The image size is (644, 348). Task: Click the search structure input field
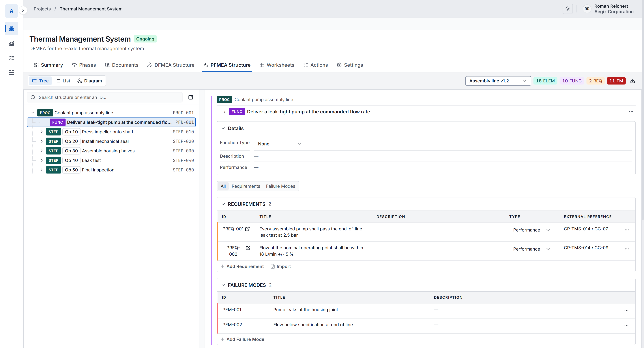click(x=105, y=97)
